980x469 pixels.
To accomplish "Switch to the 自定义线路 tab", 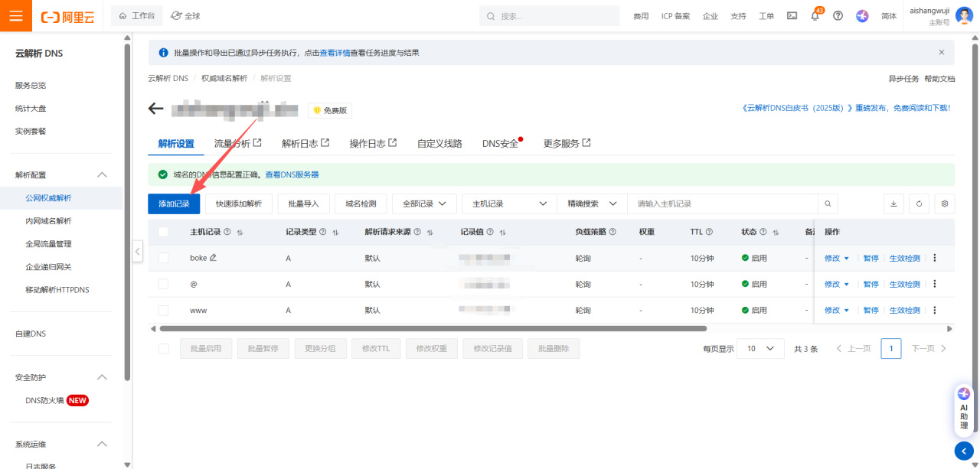I will click(x=439, y=143).
